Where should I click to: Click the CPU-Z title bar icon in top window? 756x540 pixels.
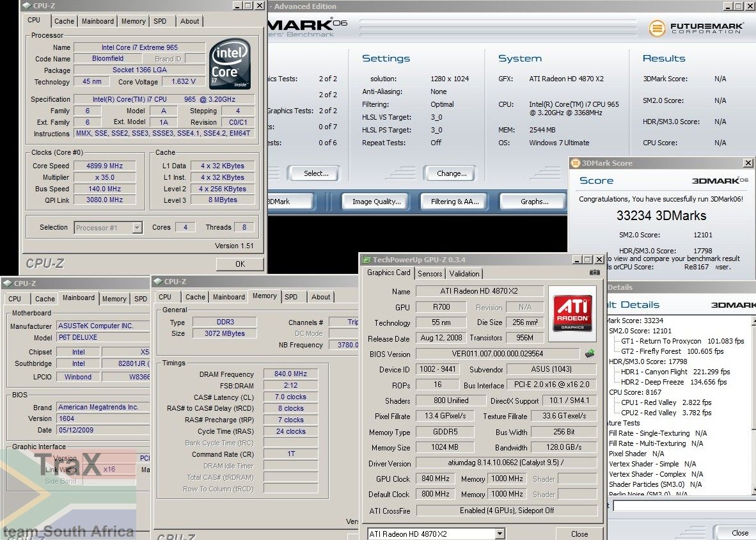(x=27, y=6)
